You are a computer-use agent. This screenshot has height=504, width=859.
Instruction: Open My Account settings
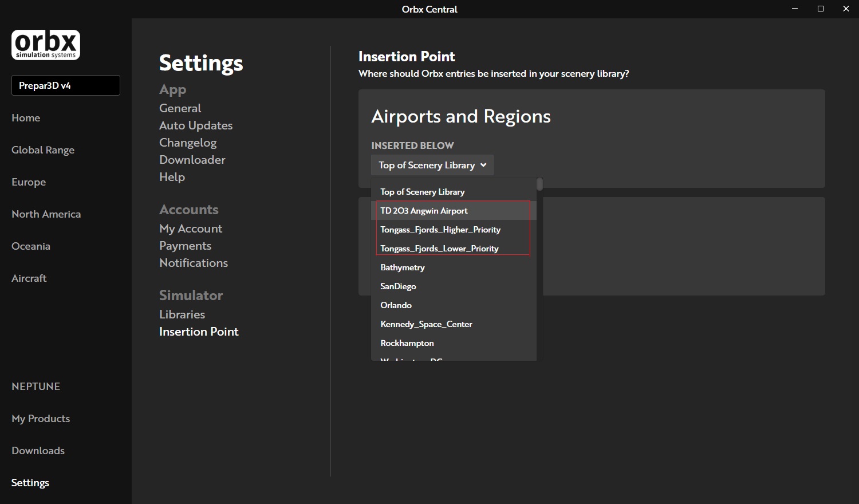pos(191,228)
